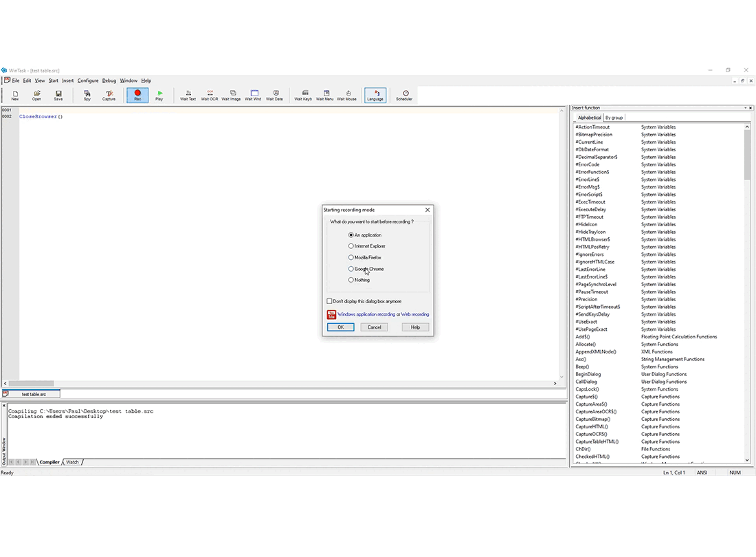Insert a Wait Text statement
The image size is (756, 557).
[188, 95]
